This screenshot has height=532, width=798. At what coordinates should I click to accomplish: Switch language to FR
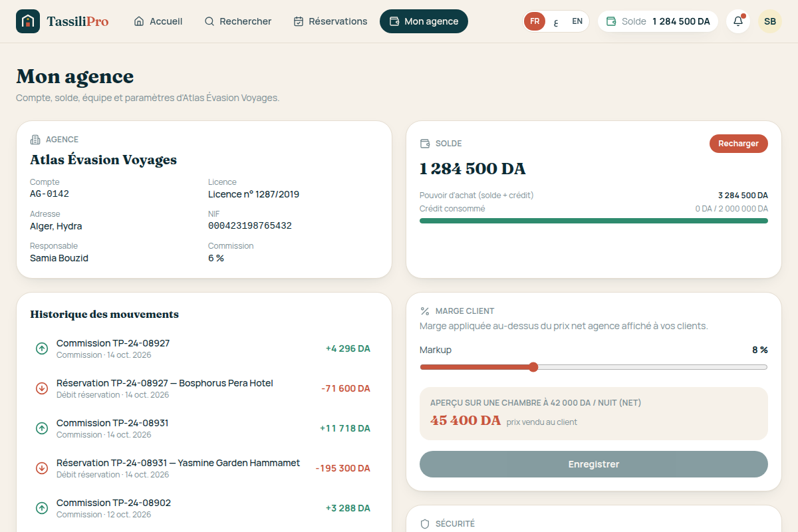[535, 21]
